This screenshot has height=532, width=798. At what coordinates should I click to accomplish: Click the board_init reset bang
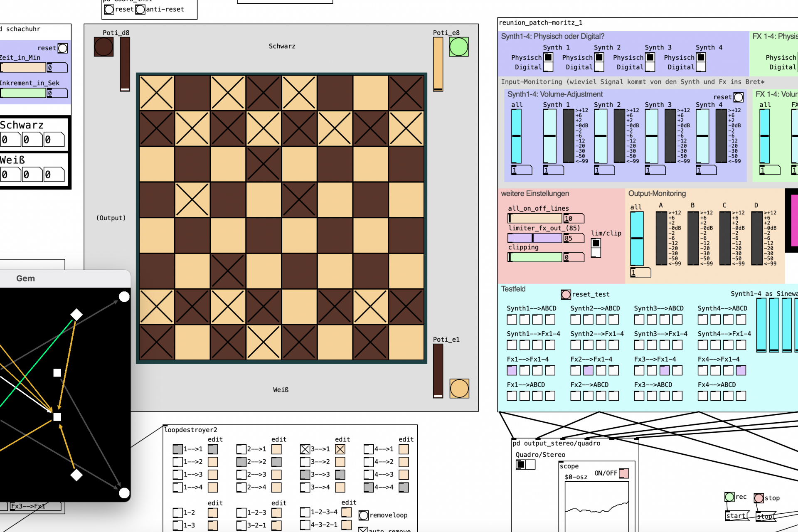[x=109, y=9]
